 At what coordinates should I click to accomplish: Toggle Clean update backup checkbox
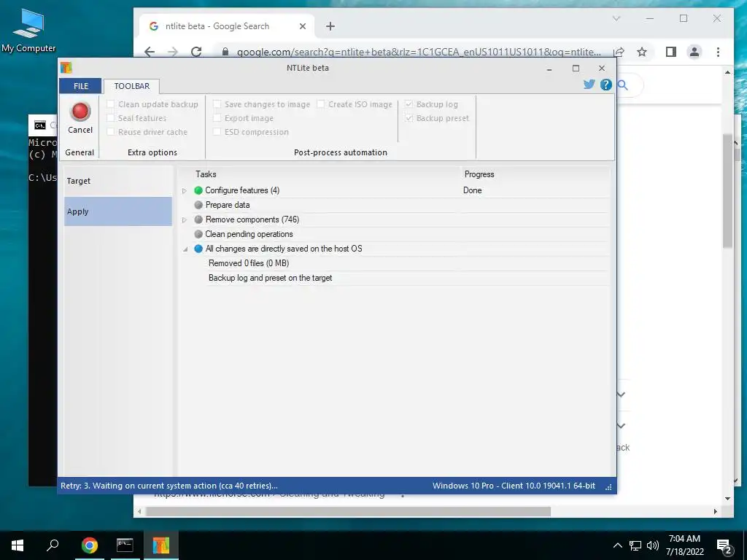pos(111,104)
